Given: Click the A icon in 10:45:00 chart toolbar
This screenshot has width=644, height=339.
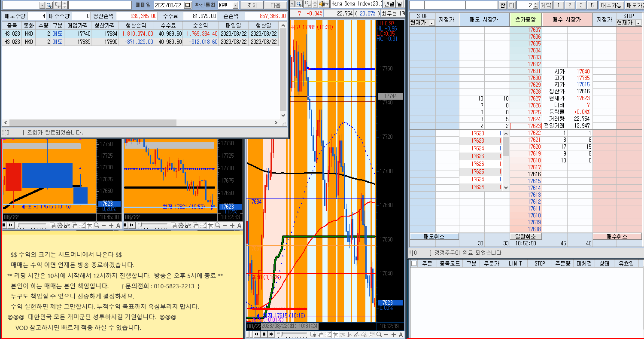Looking at the screenshot, I should [x=118, y=226].
